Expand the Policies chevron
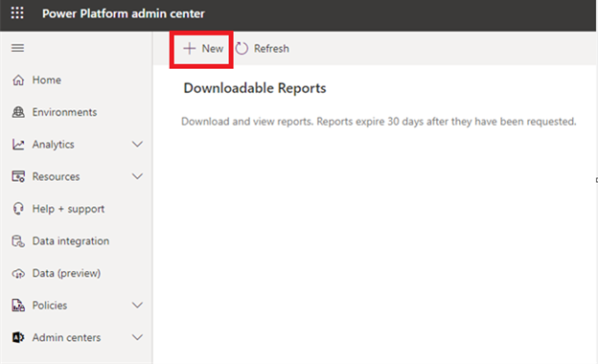598x364 pixels. click(x=137, y=305)
